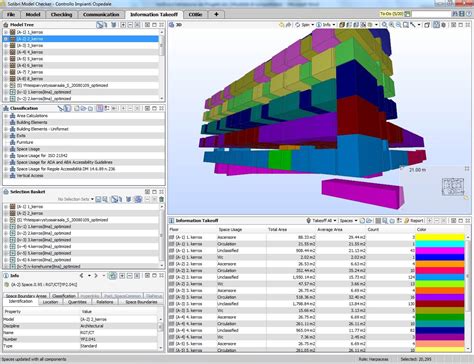Sort by the Average Area column header
474x364 pixels.
click(x=340, y=230)
